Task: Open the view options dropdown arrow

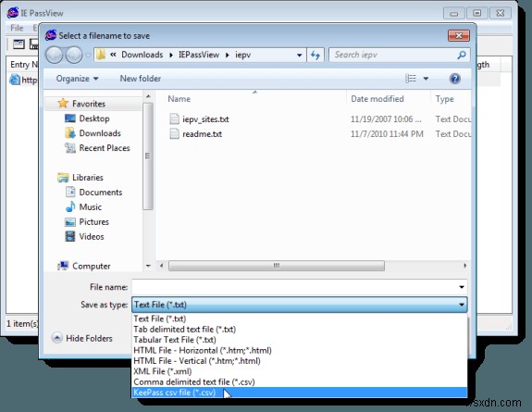Action: pos(426,79)
